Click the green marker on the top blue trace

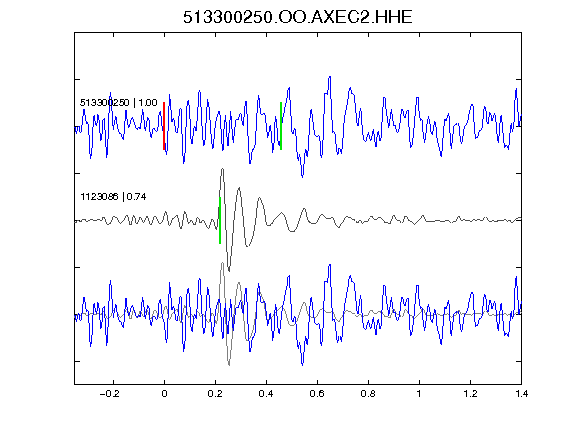(x=281, y=126)
